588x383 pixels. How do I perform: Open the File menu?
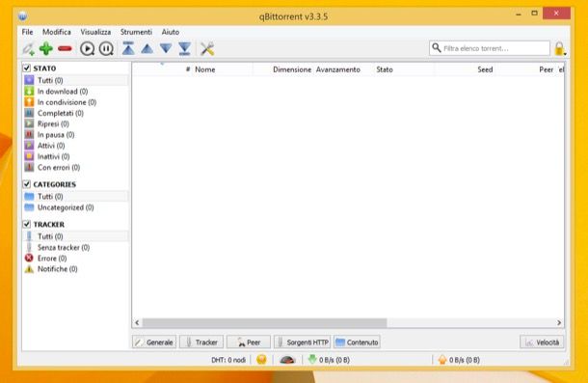pyautogui.click(x=27, y=32)
